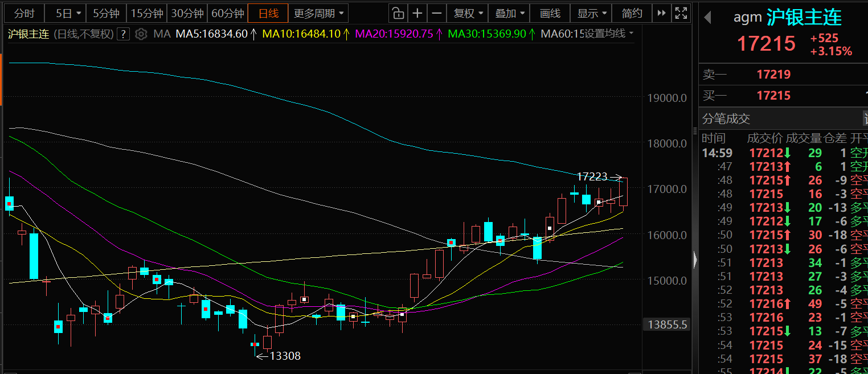868x374 pixels.
Task: Open the 叠加 overlay menu
Action: 510,13
